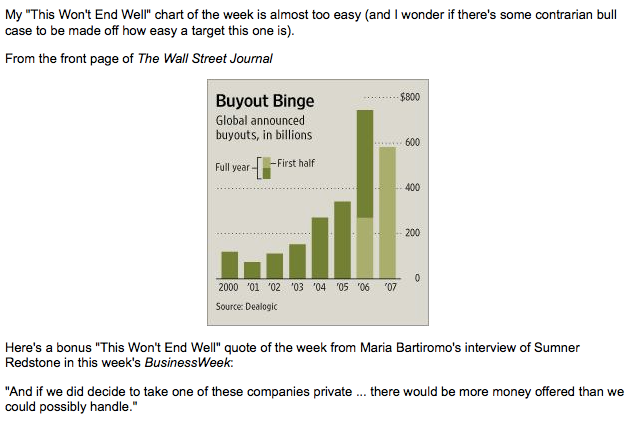Viewport: 633px width, 423px height.
Task: Select the '03 buyout bar
Action: pos(297,261)
